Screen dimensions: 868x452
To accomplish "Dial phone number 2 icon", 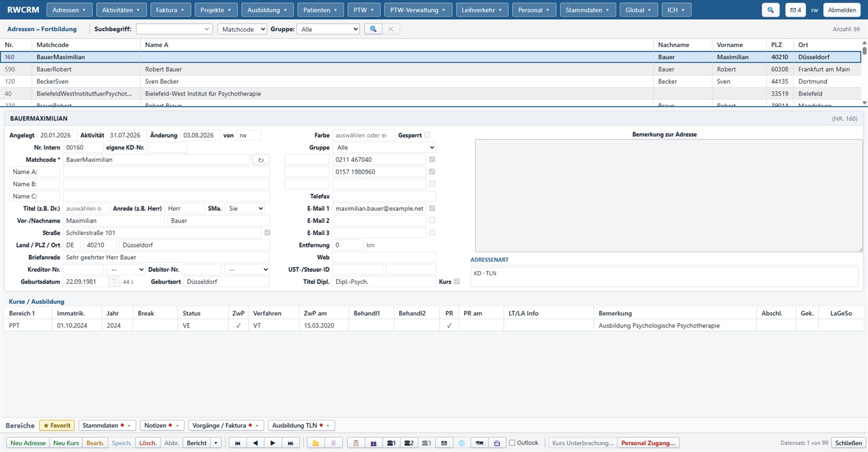I will click(x=408, y=443).
